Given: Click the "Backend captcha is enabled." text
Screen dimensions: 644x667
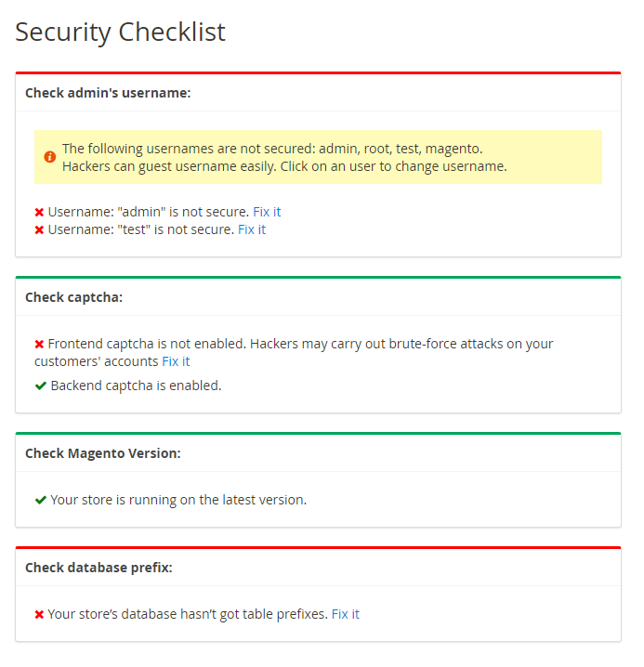Looking at the screenshot, I should point(136,386).
